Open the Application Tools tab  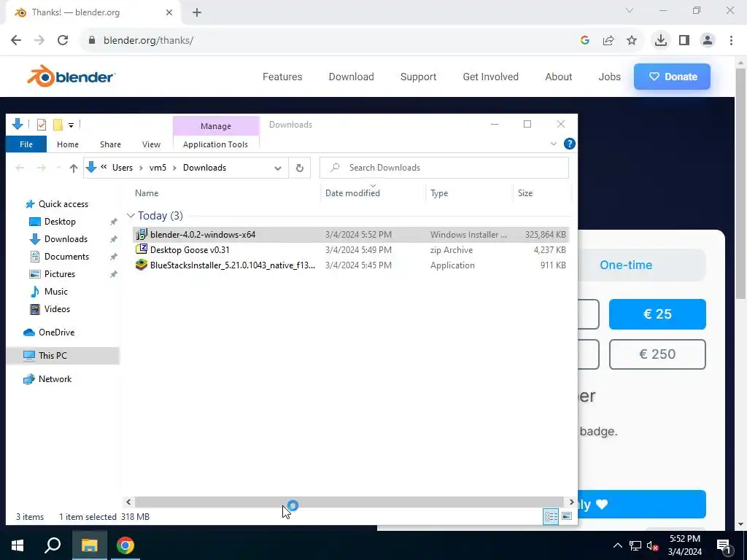click(215, 144)
